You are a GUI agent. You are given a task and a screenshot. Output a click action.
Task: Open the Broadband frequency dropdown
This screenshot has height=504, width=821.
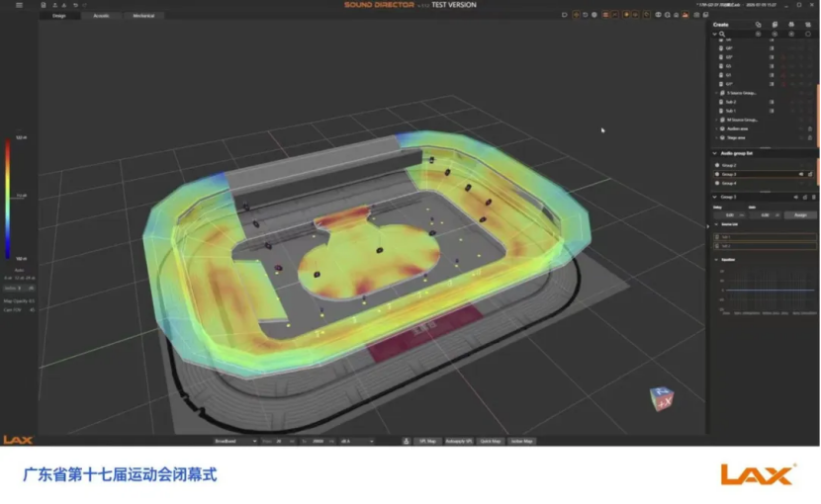[235, 441]
